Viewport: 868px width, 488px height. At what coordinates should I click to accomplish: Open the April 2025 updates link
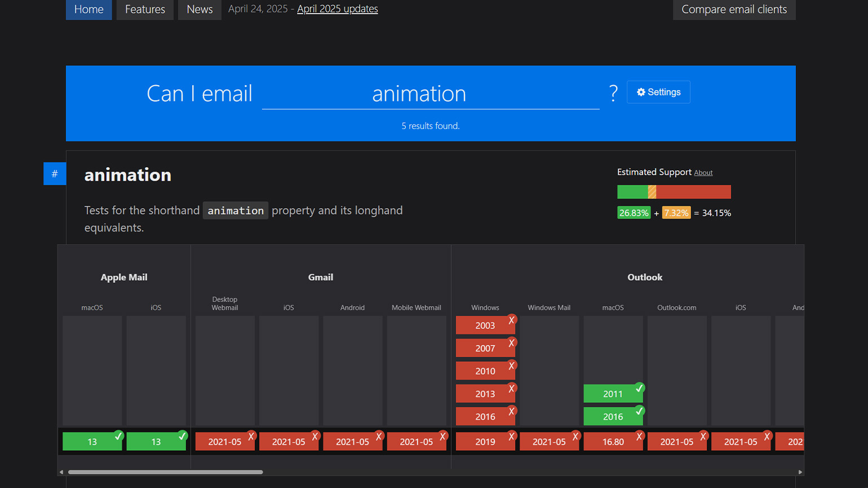point(337,9)
